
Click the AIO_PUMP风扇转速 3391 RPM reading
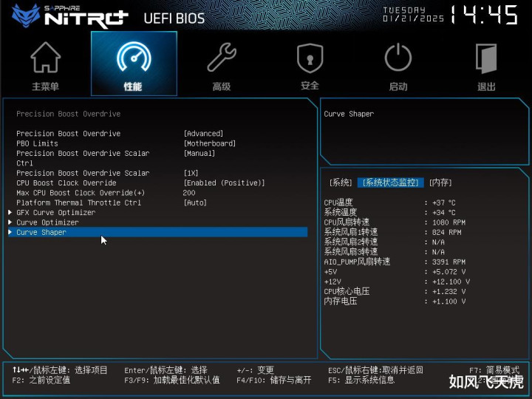pyautogui.click(x=395, y=262)
